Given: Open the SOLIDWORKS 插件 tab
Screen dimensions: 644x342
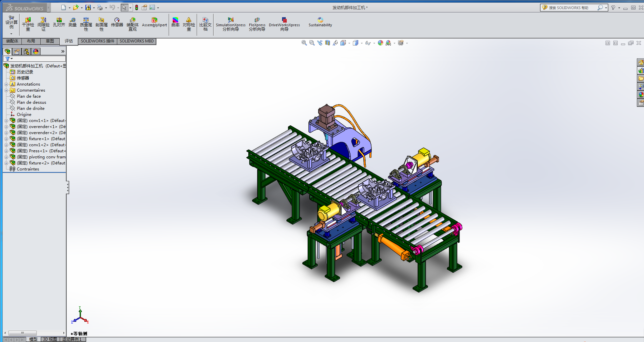Looking at the screenshot, I should point(97,41).
